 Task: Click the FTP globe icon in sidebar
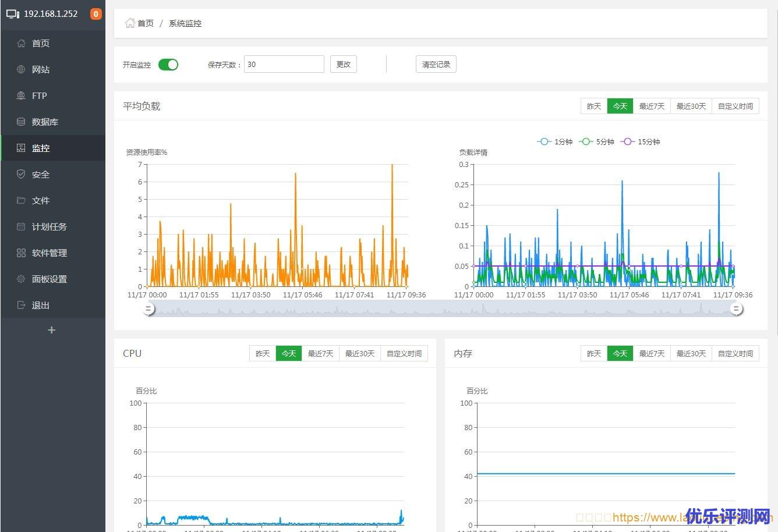pyautogui.click(x=21, y=95)
